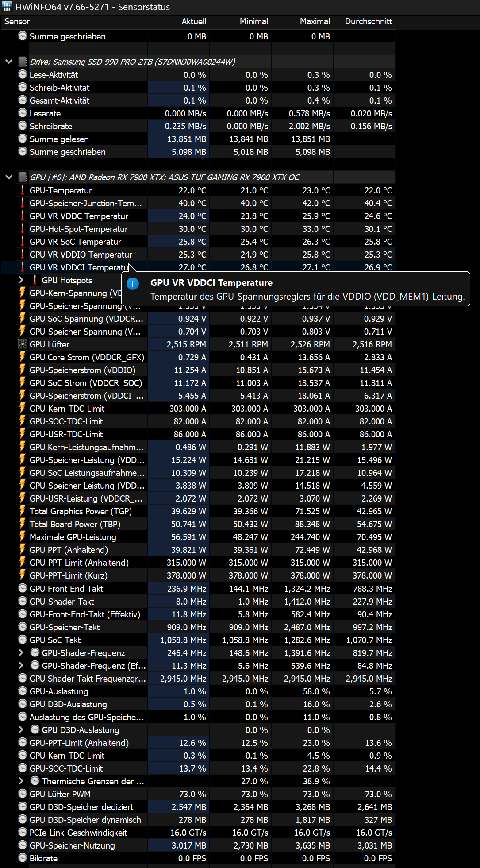
Task: Click the 2,515 RPM current fan value
Action: click(x=186, y=344)
